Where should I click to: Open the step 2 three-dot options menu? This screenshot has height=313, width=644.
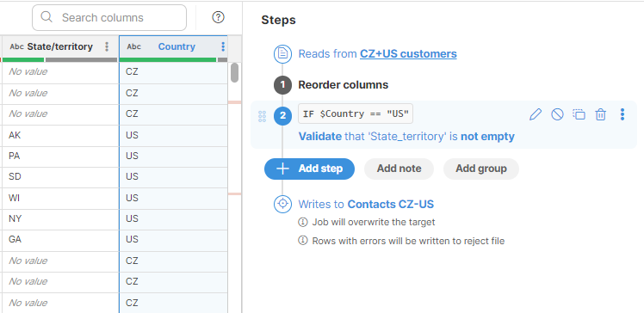click(x=622, y=114)
